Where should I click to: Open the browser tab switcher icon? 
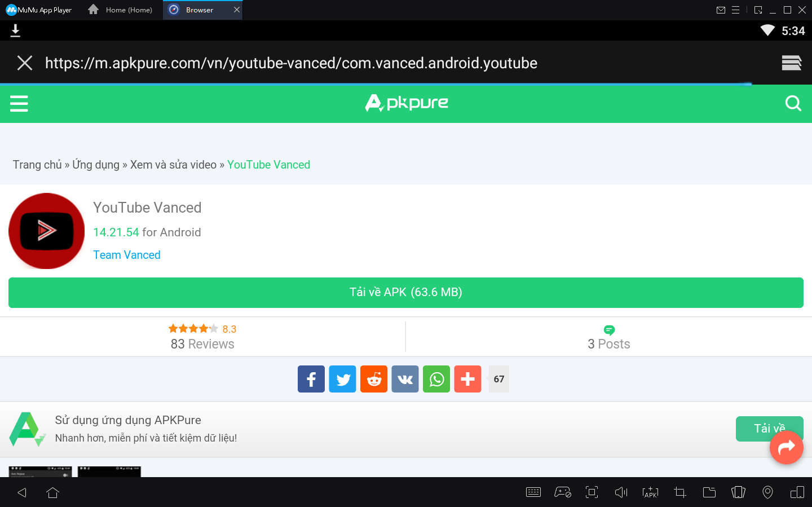(791, 63)
